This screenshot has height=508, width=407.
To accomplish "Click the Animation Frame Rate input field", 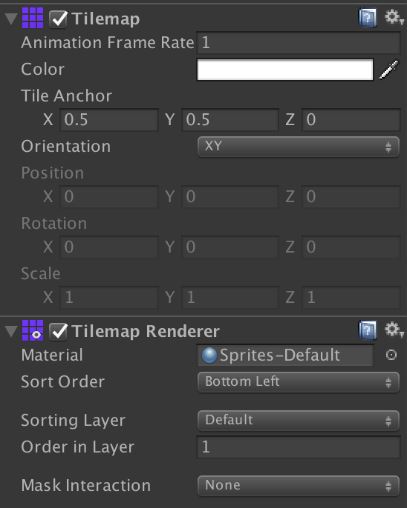I will tap(298, 42).
